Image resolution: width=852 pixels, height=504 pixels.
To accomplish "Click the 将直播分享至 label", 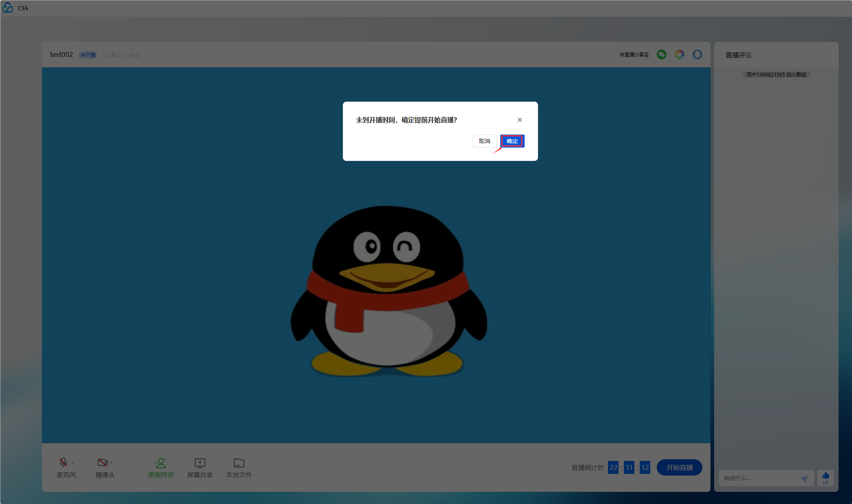I will (x=634, y=54).
